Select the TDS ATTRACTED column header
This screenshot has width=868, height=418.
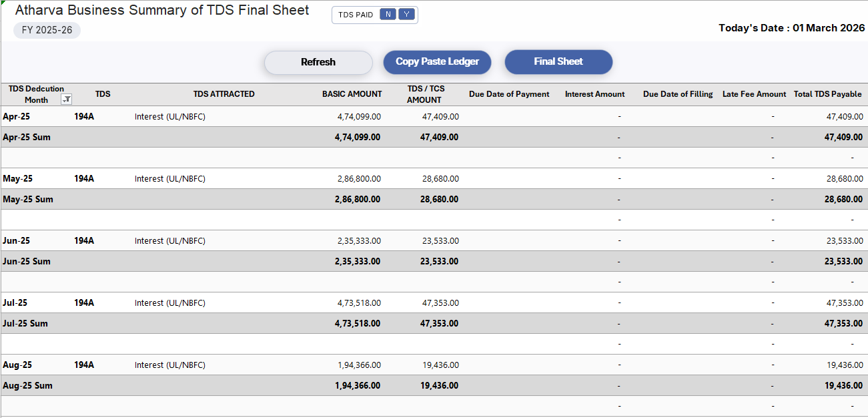224,93
